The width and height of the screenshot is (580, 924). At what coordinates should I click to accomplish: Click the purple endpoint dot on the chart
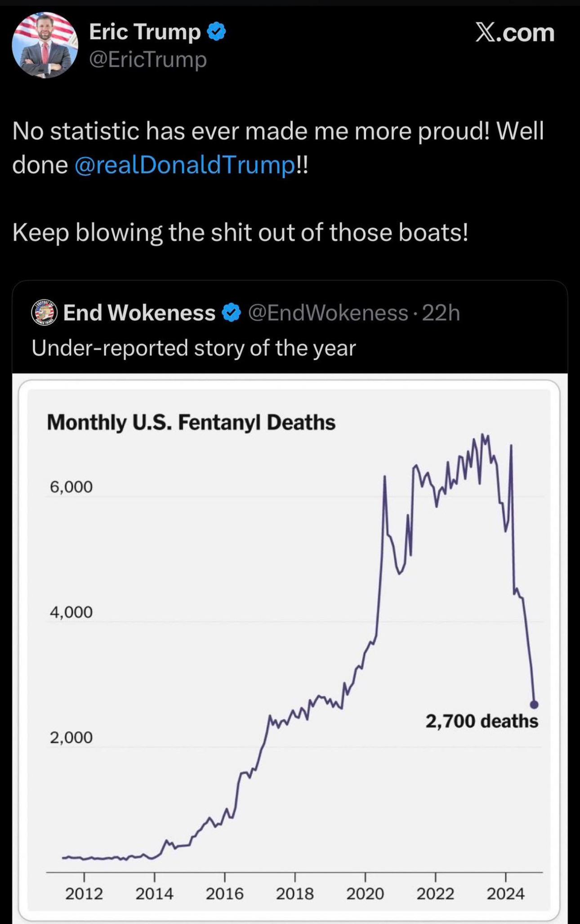click(x=534, y=705)
